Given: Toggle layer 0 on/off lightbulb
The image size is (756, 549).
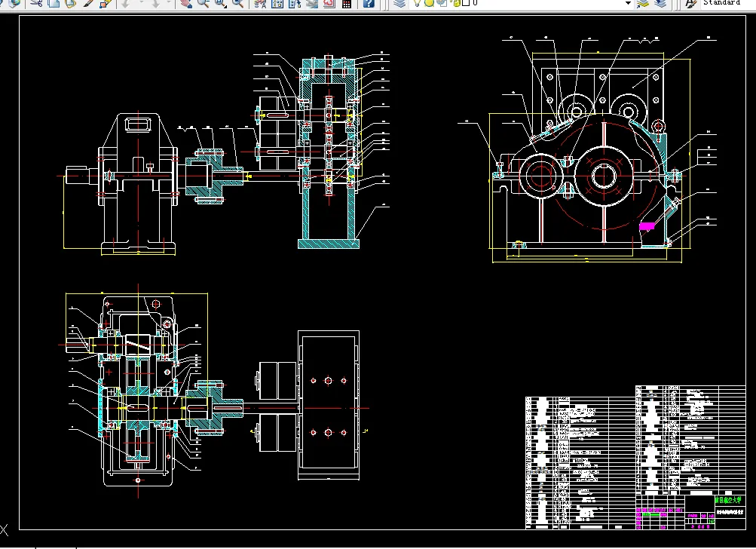Looking at the screenshot, I should (x=418, y=3).
